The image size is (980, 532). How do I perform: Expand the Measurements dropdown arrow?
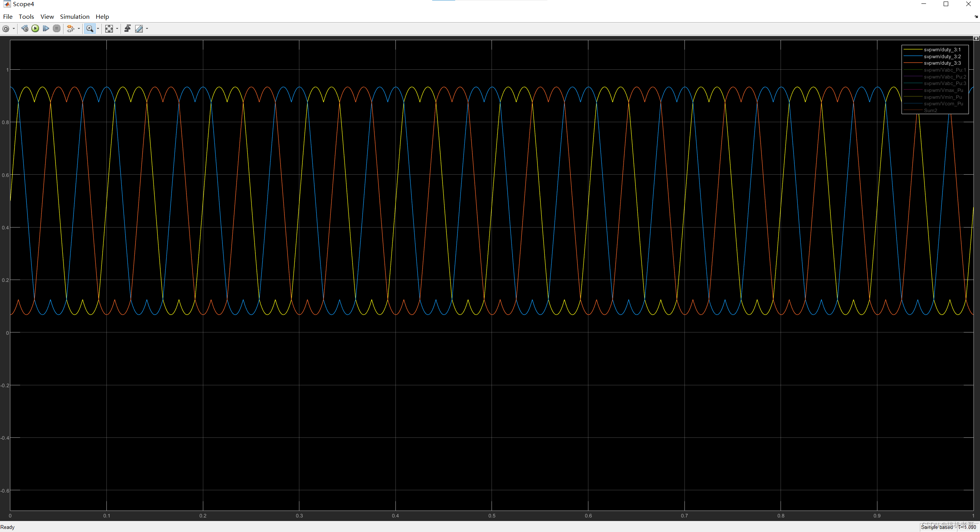tap(147, 29)
